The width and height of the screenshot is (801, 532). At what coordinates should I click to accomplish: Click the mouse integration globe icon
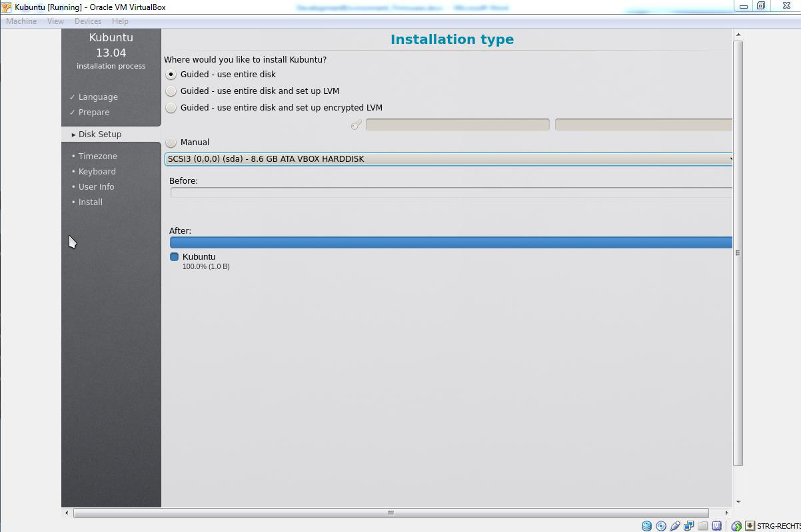tap(736, 526)
